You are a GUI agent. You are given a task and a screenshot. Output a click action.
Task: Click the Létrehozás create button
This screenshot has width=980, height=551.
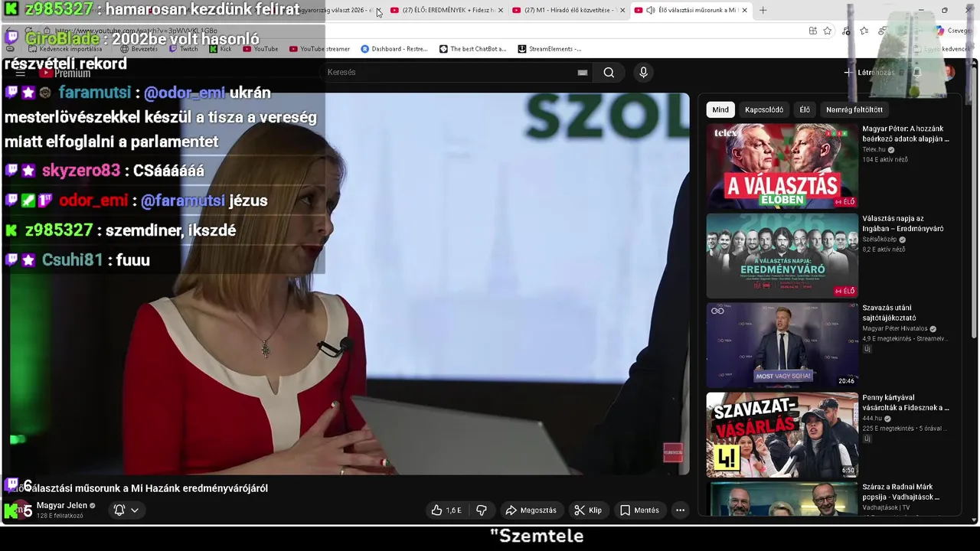tap(870, 72)
